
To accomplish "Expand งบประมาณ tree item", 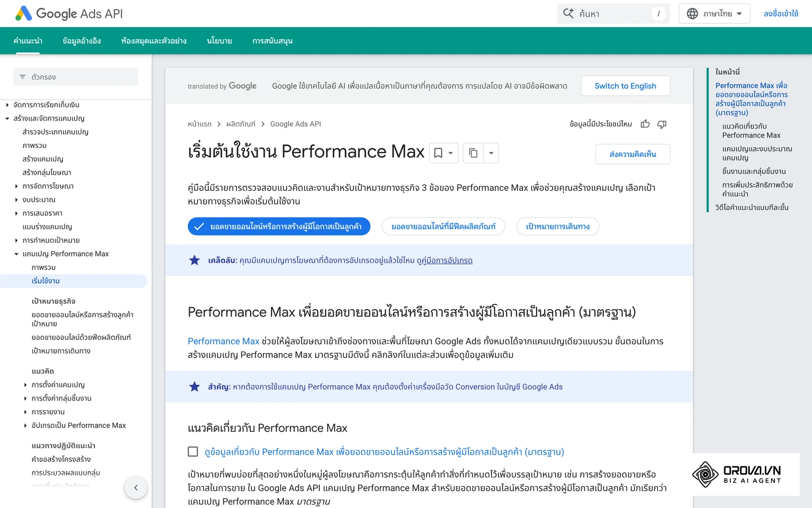I will coord(16,200).
